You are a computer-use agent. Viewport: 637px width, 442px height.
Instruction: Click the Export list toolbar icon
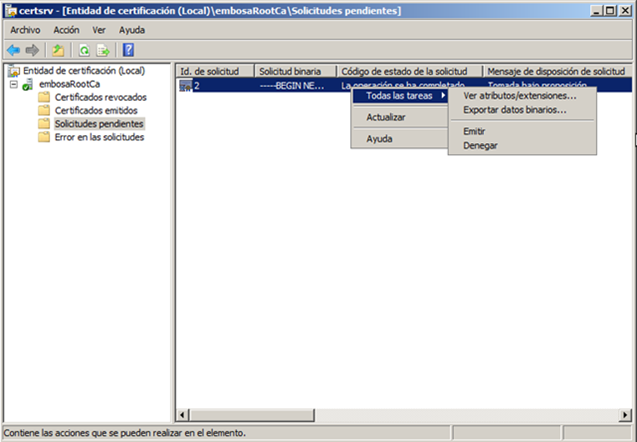(x=103, y=50)
